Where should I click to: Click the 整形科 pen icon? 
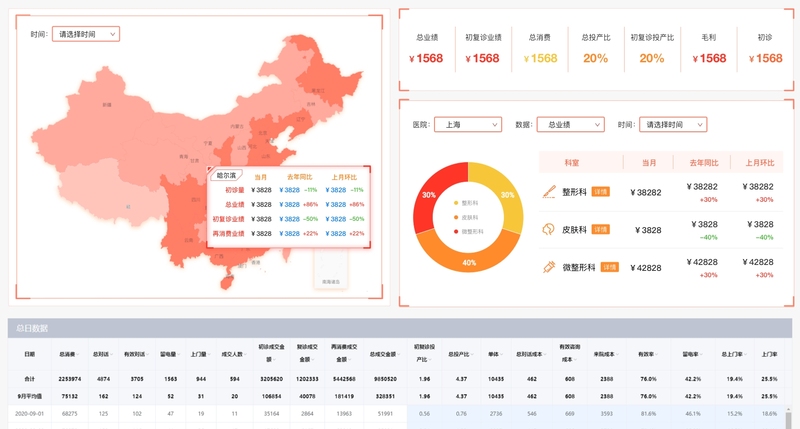(x=548, y=191)
